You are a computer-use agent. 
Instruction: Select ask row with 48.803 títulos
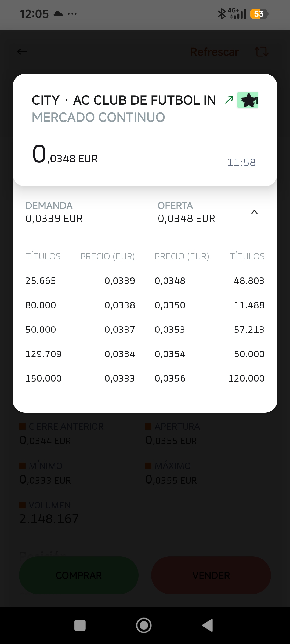coord(210,281)
